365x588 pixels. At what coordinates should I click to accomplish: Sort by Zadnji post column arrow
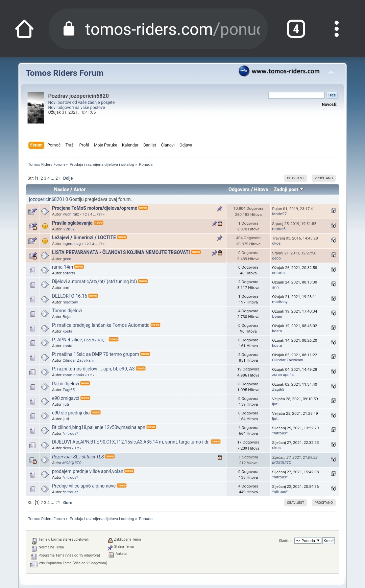[302, 189]
